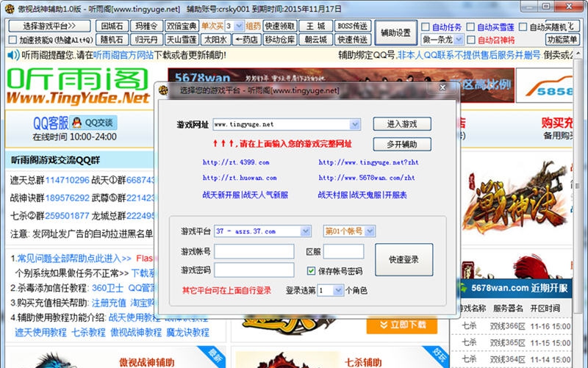The height and width of the screenshot is (368, 588).
Task: Click the speaker announcement icon
Action: 13,56
